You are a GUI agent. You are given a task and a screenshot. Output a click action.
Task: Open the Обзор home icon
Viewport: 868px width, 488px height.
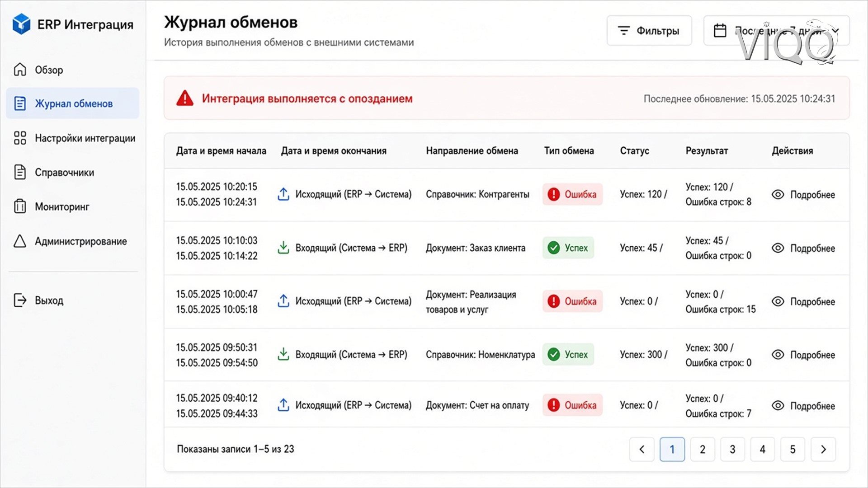[x=20, y=70]
